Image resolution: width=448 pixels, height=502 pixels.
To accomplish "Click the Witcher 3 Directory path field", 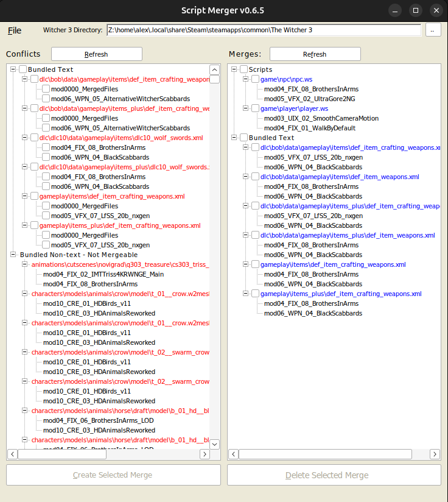I will 263,30.
